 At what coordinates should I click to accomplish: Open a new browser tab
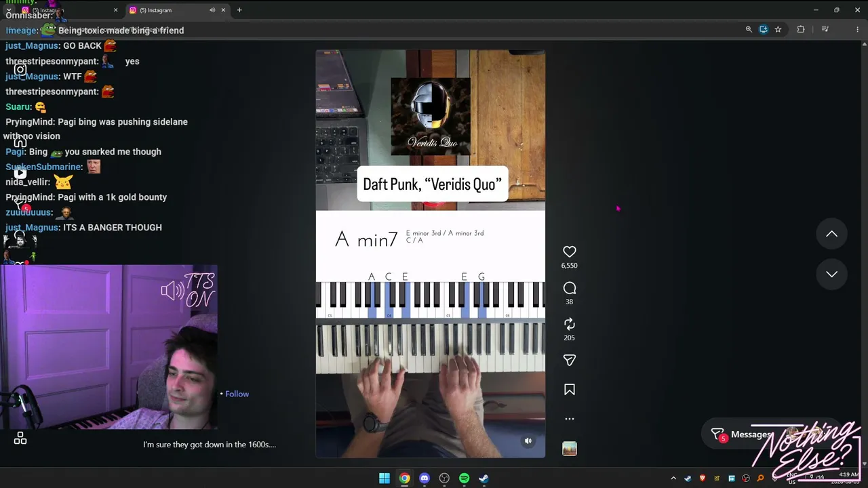pos(239,10)
